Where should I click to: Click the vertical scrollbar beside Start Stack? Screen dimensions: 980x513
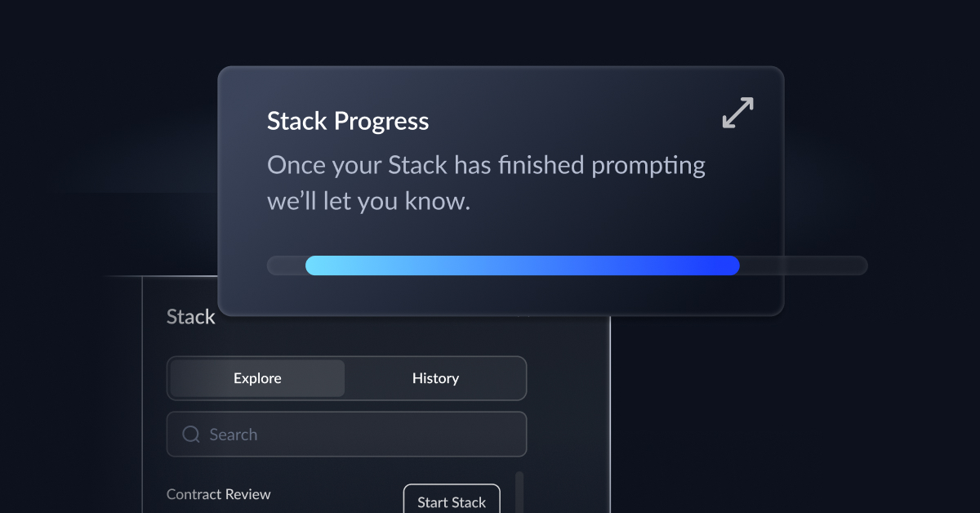[519, 493]
